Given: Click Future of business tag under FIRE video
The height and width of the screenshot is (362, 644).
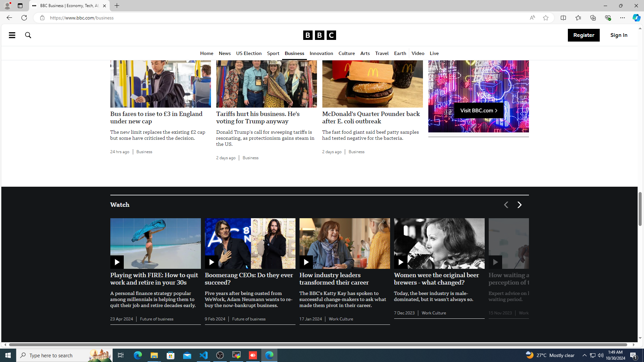Looking at the screenshot, I should pyautogui.click(x=157, y=319).
